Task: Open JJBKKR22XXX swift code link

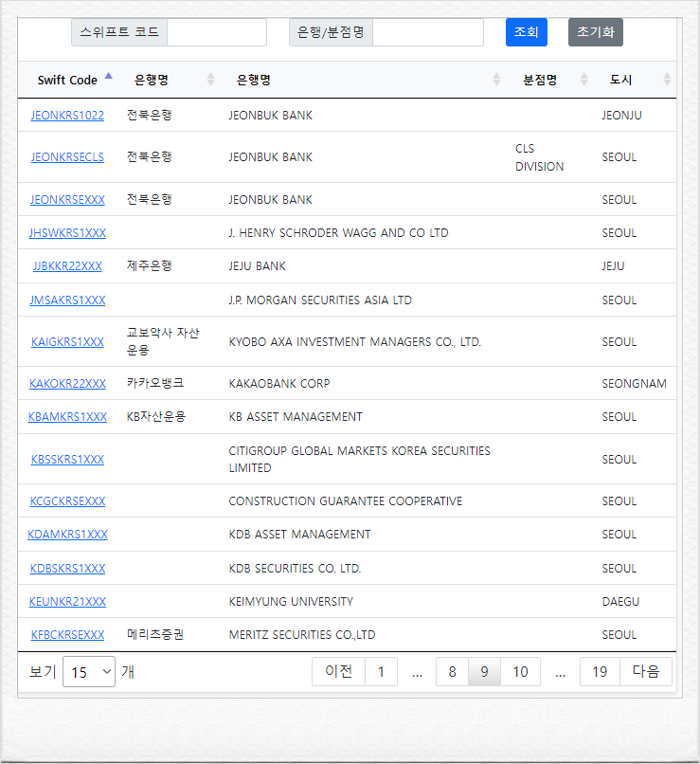Action: (x=67, y=266)
